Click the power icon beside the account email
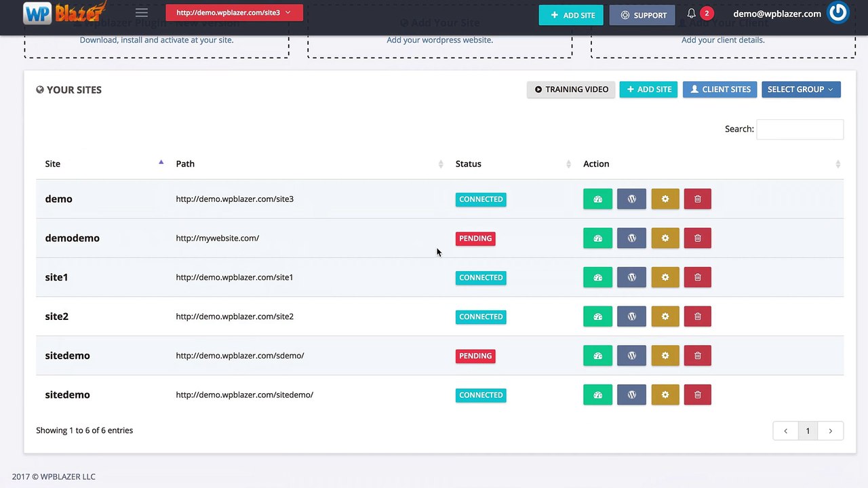The width and height of the screenshot is (868, 488). point(838,13)
